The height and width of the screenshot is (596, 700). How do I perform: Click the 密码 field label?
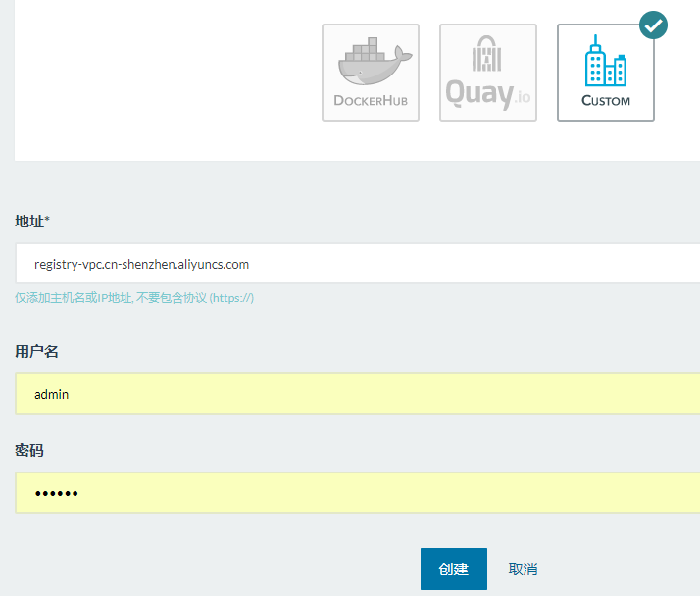(x=28, y=450)
